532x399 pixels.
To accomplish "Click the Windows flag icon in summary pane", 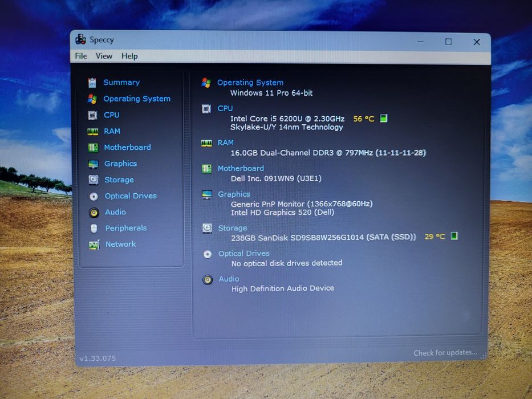I will point(206,83).
